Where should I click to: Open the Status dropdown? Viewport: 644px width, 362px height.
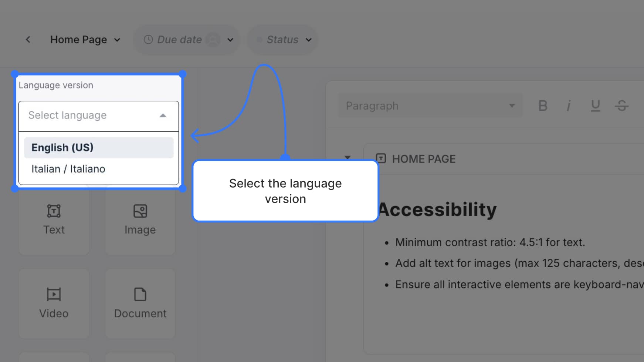coord(283,40)
